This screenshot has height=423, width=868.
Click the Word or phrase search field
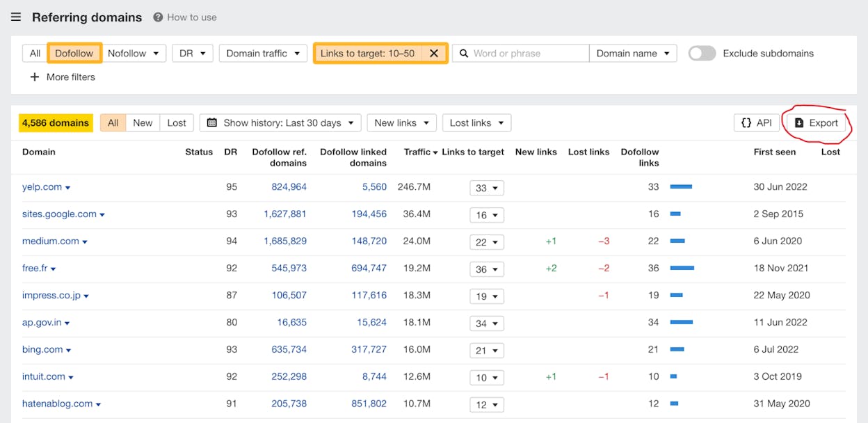point(521,54)
